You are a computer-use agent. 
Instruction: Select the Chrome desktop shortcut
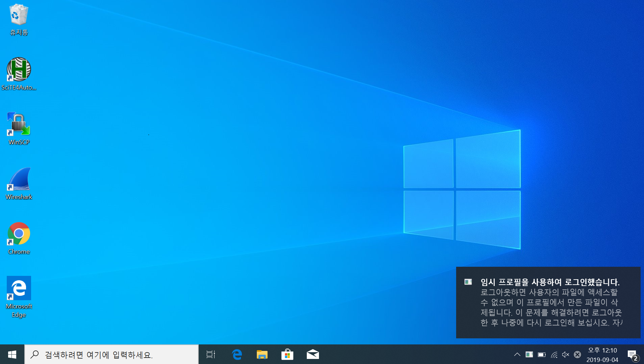click(19, 238)
